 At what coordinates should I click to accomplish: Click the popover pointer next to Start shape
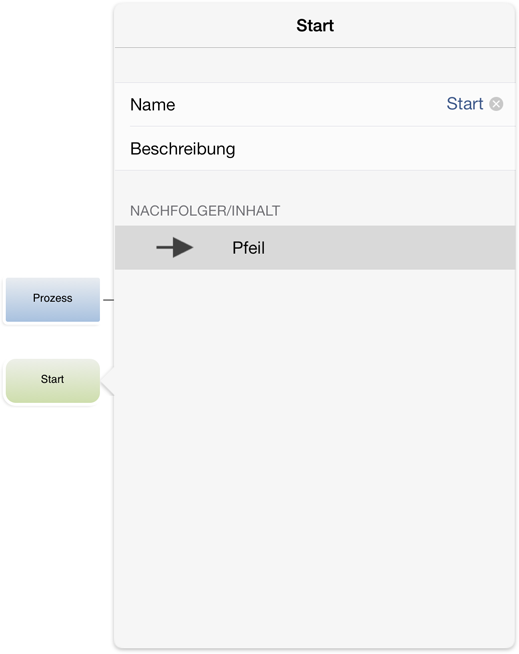[x=108, y=381]
